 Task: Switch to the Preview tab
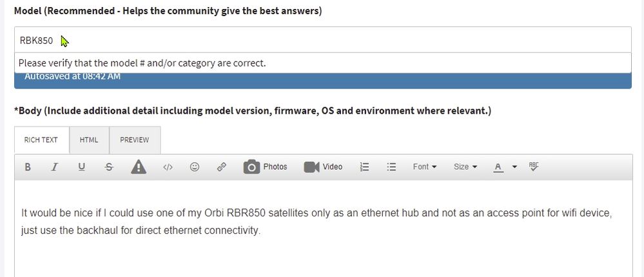pos(134,140)
